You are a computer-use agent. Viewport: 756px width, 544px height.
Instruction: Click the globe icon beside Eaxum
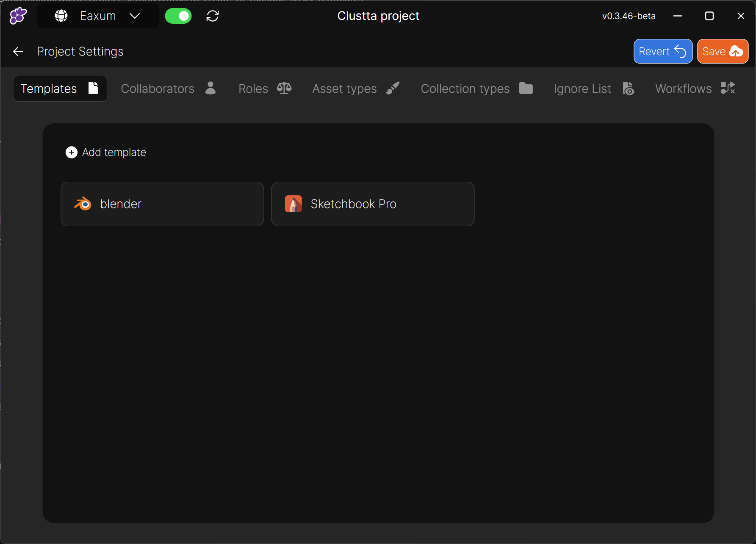[61, 16]
